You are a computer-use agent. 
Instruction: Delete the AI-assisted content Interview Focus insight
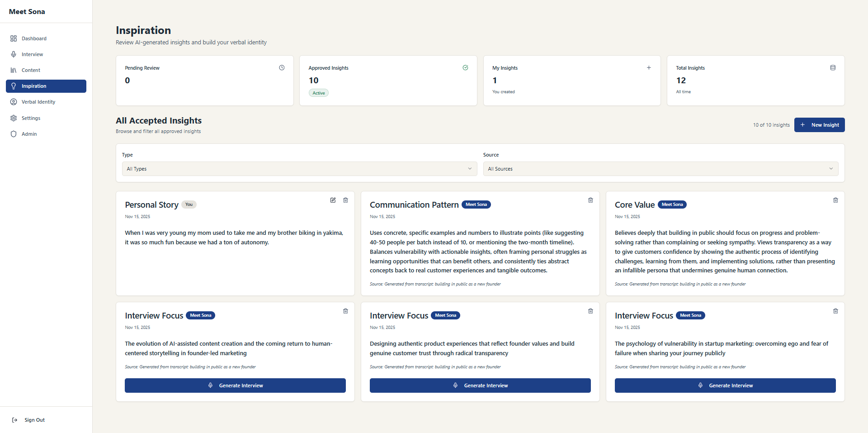click(x=345, y=311)
